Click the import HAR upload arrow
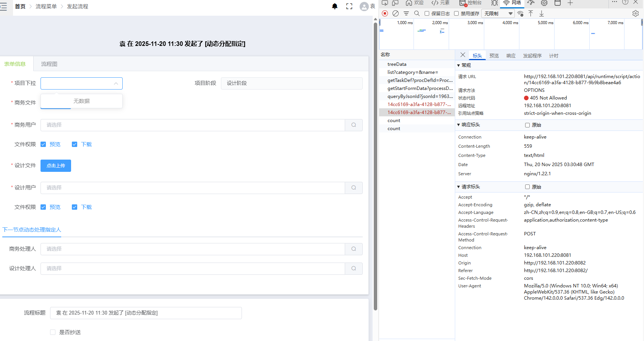The image size is (644, 341). [531, 13]
